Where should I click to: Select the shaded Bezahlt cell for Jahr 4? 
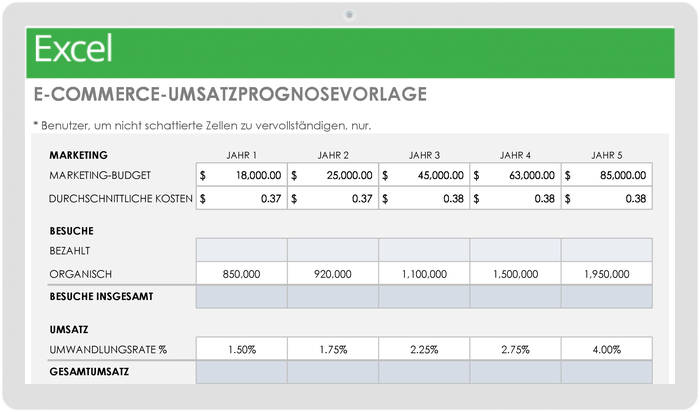click(x=515, y=250)
